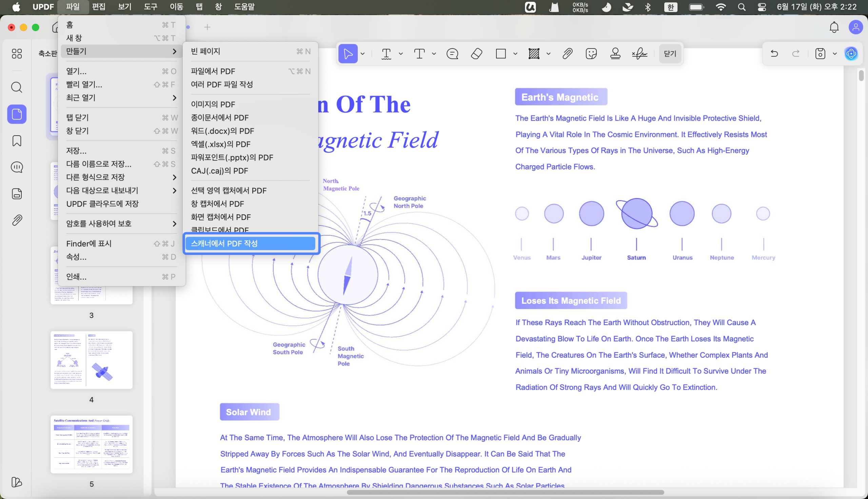Choose 파일에서 PDF option
Screen dimensions: 868x499
(251, 71)
